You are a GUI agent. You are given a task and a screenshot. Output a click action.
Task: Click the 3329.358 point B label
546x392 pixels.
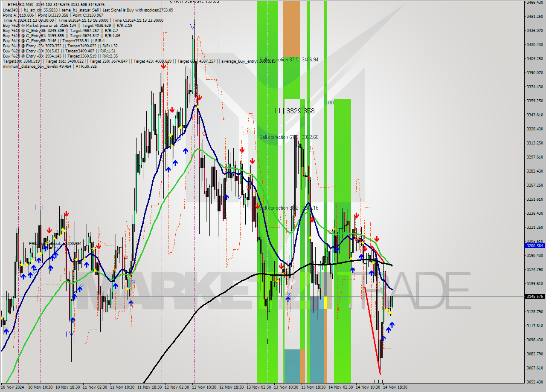(300, 111)
